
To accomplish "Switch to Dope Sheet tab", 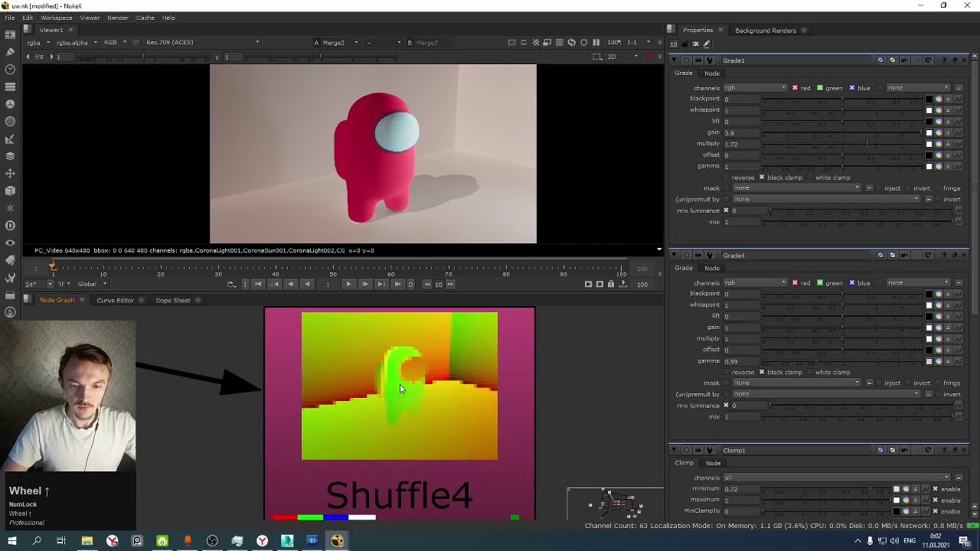I will [173, 301].
